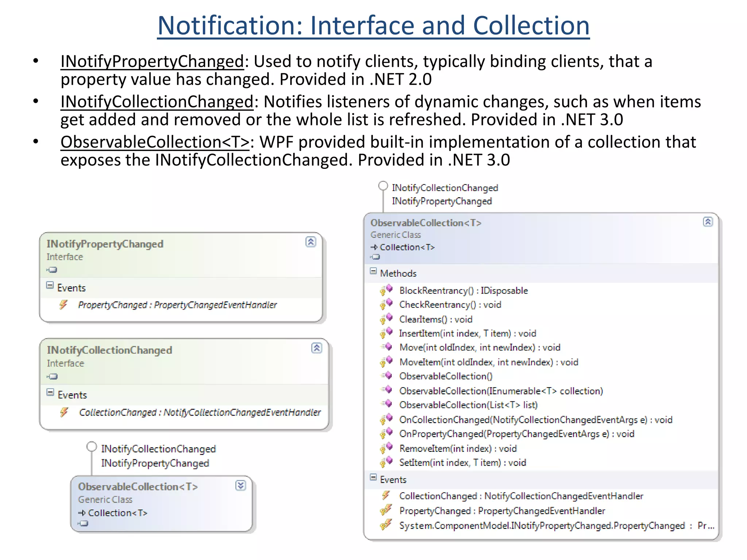Select the InsertItem(int index, T item) method row
The image size is (747, 560).
(x=467, y=333)
